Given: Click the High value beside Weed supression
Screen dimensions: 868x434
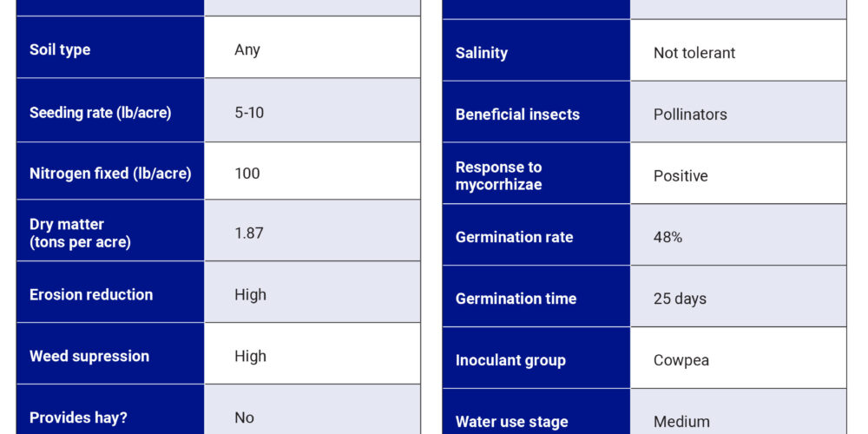Looking at the screenshot, I should [250, 356].
